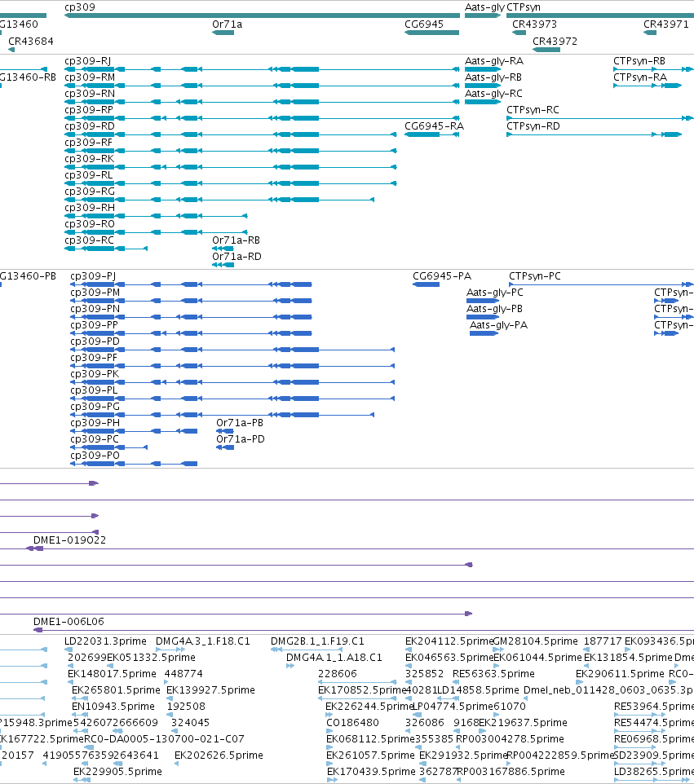Open transcript CTPsyn-RA
Image resolution: width=694 pixels, height=784 pixels.
[640, 77]
